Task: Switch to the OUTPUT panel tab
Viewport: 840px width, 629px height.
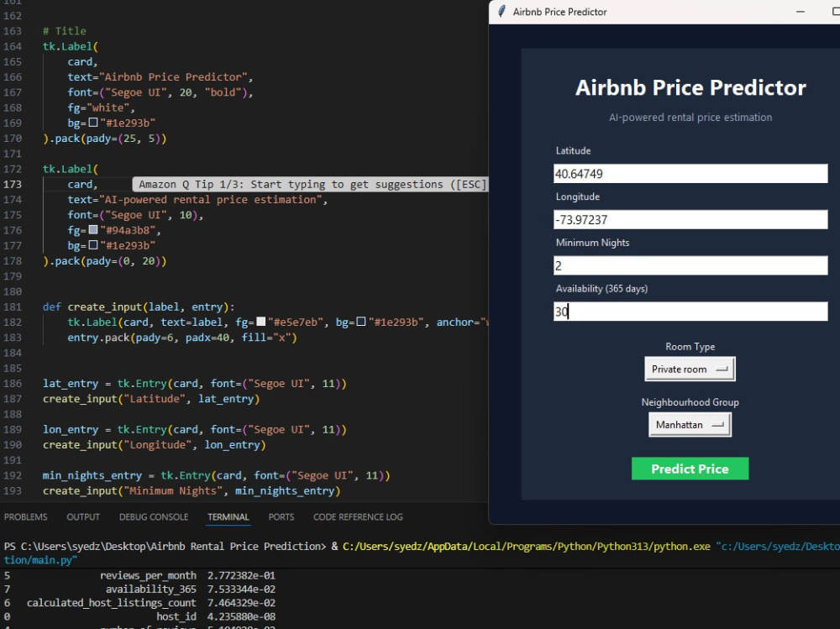Action: (x=83, y=517)
